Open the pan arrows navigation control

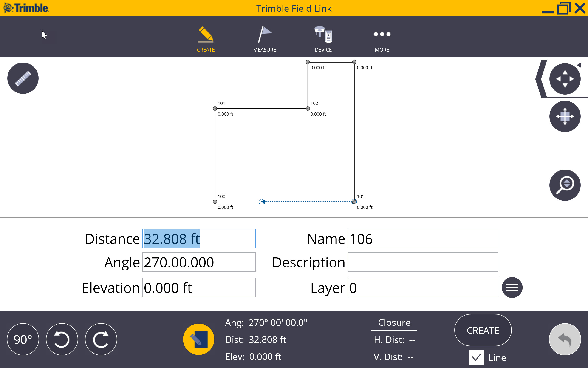[x=565, y=79]
